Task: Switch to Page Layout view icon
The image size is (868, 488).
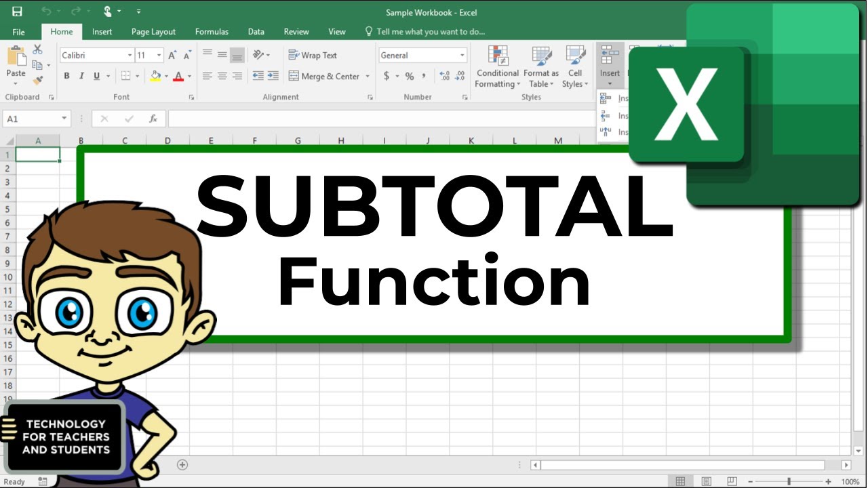Action: pyautogui.click(x=707, y=481)
